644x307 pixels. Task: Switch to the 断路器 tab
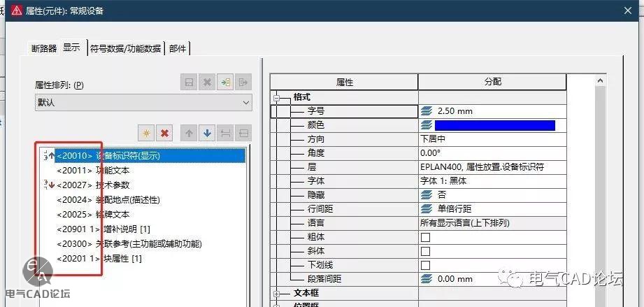point(43,48)
